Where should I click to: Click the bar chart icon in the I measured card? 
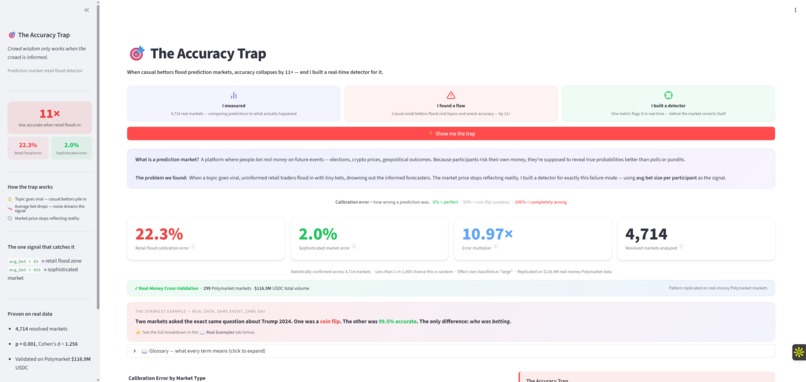234,95
